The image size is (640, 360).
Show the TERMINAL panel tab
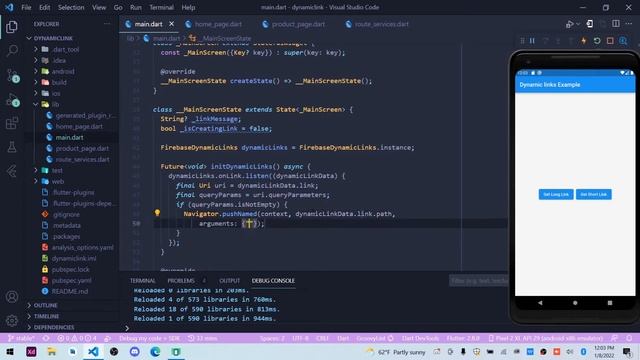142,281
